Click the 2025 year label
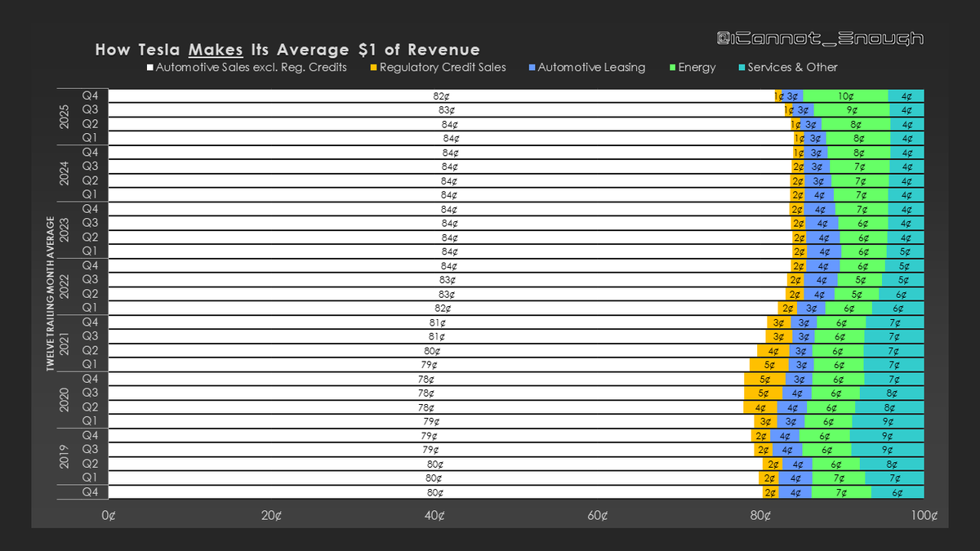980x551 pixels. coord(65,117)
